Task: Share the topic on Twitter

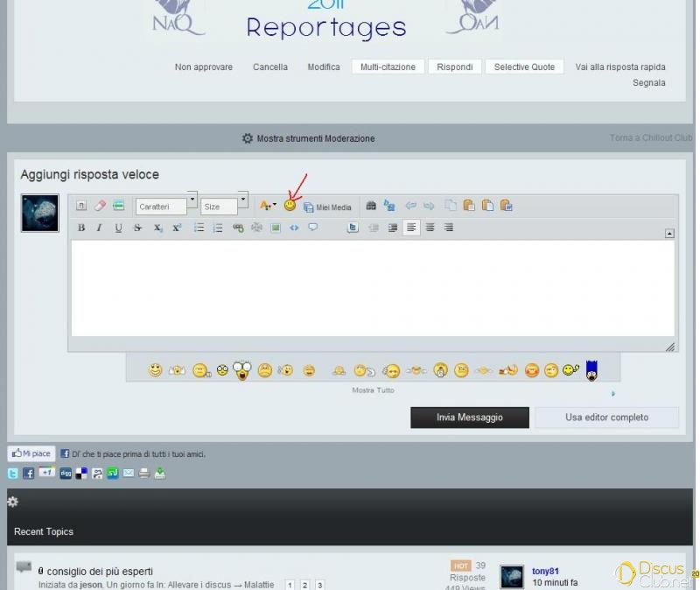Action: 12,474
